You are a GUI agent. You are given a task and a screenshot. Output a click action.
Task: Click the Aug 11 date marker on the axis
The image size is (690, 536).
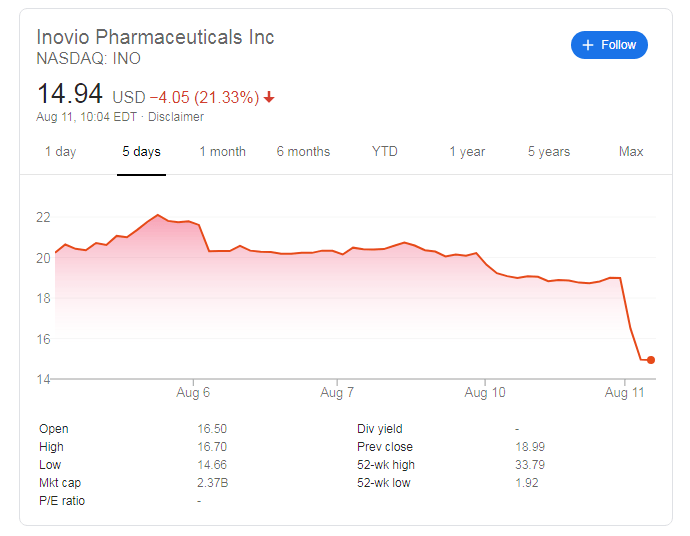click(624, 392)
